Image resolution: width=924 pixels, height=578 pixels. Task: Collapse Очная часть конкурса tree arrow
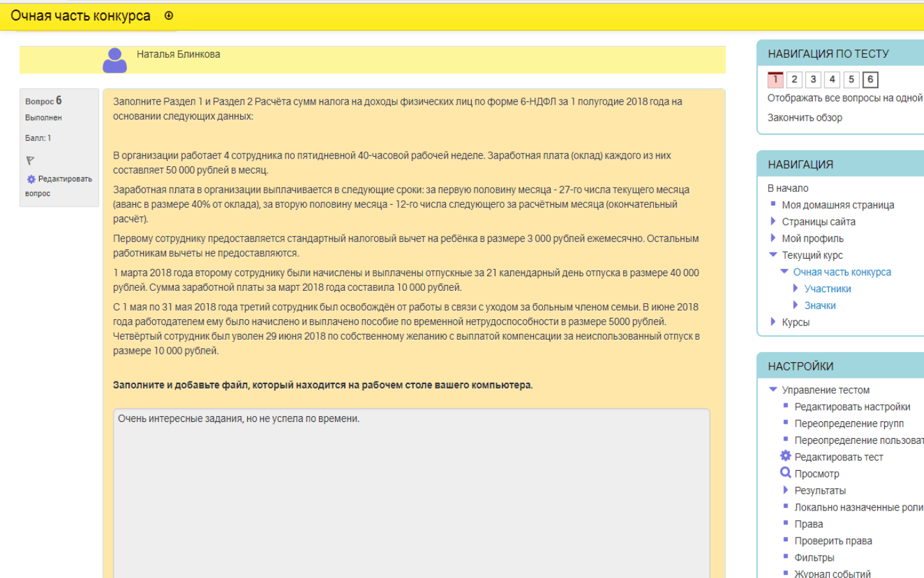tap(784, 271)
